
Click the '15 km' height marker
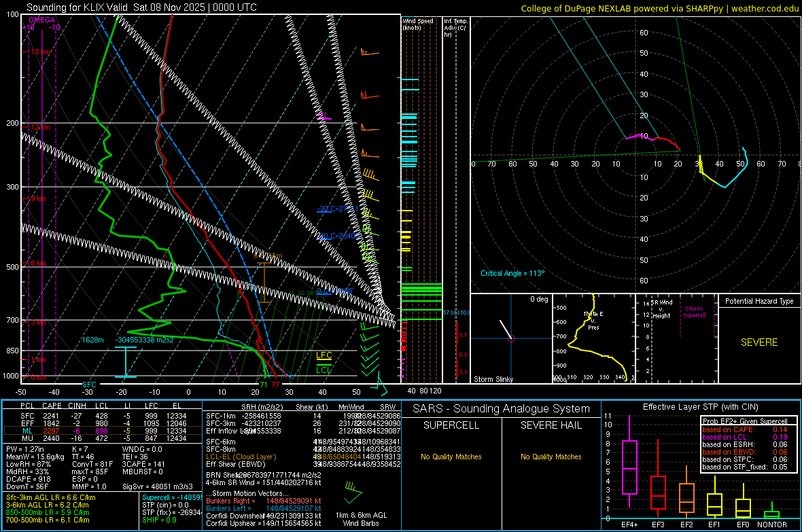41,52
